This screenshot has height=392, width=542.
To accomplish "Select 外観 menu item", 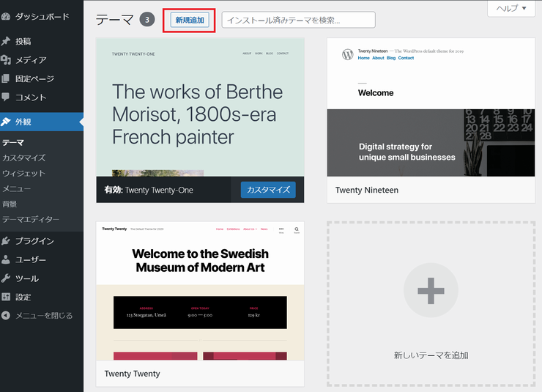I will [x=42, y=122].
